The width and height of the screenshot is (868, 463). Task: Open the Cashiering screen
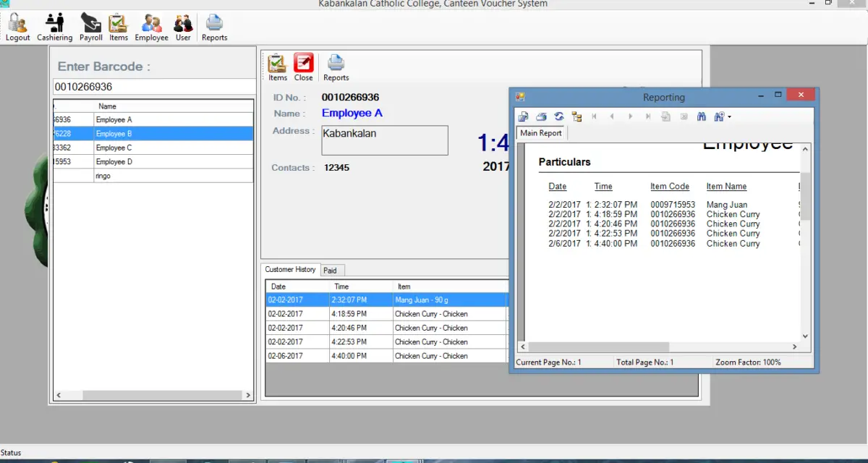pyautogui.click(x=54, y=27)
